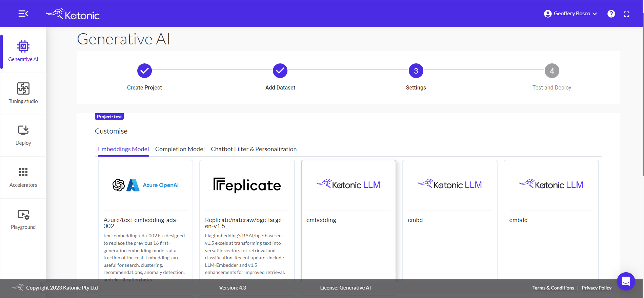Select the embdd model card name

pyautogui.click(x=518, y=220)
